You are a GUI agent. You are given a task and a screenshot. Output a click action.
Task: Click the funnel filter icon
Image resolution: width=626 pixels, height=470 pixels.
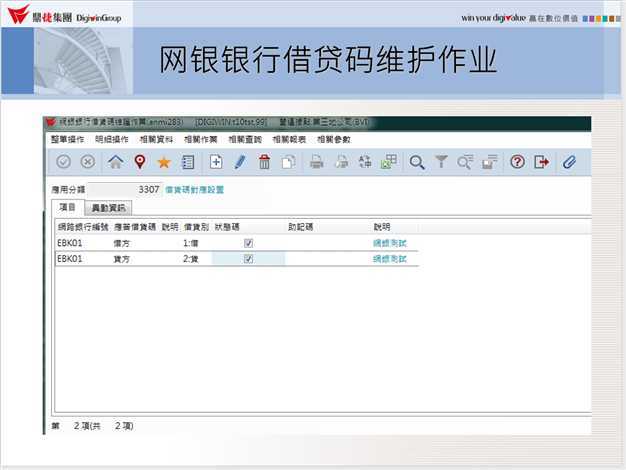(x=441, y=162)
